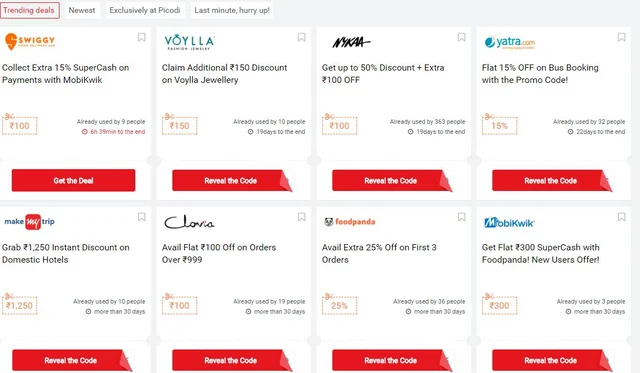Open the Swiggy logo
The image size is (640, 373).
(30, 42)
